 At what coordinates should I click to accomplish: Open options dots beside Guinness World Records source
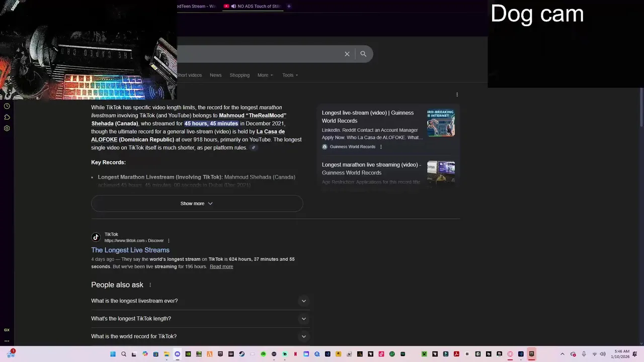(x=381, y=147)
